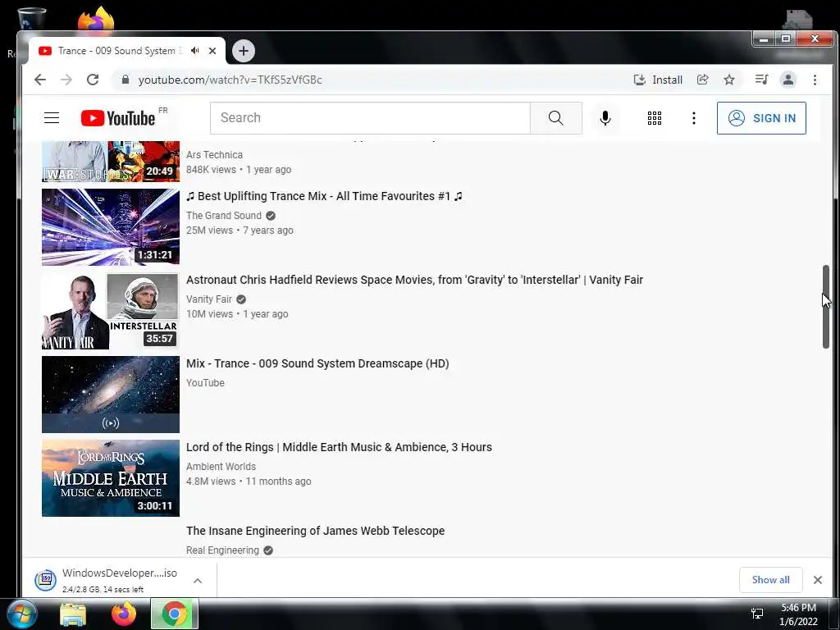
Task: Share this page via share icon
Action: coord(703,80)
